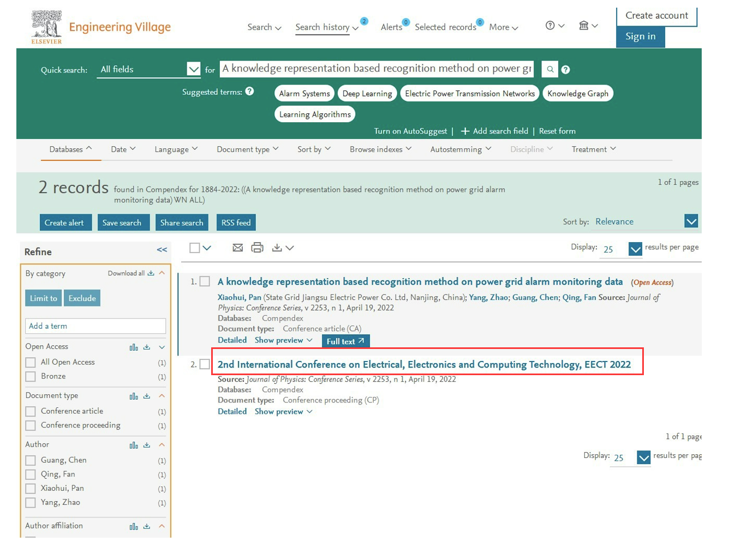Click the quick search query field
Viewport: 747px width, 560px height.
(377, 69)
